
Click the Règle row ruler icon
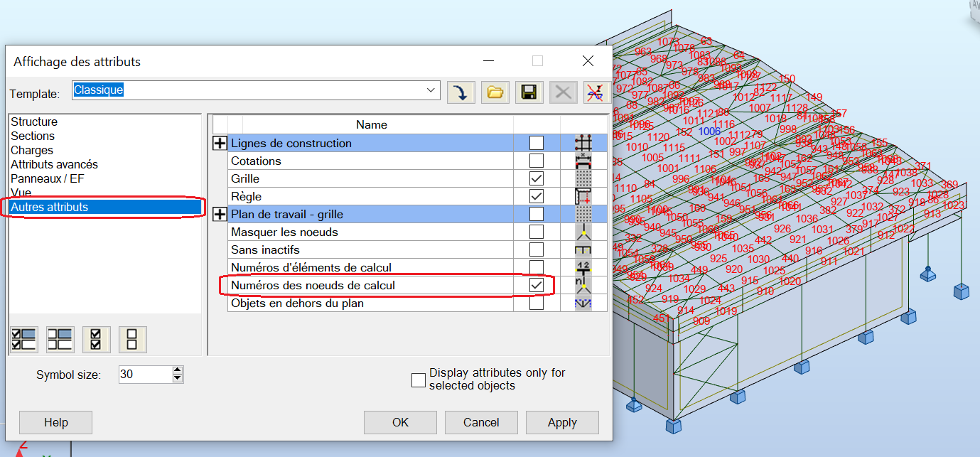[x=583, y=196]
